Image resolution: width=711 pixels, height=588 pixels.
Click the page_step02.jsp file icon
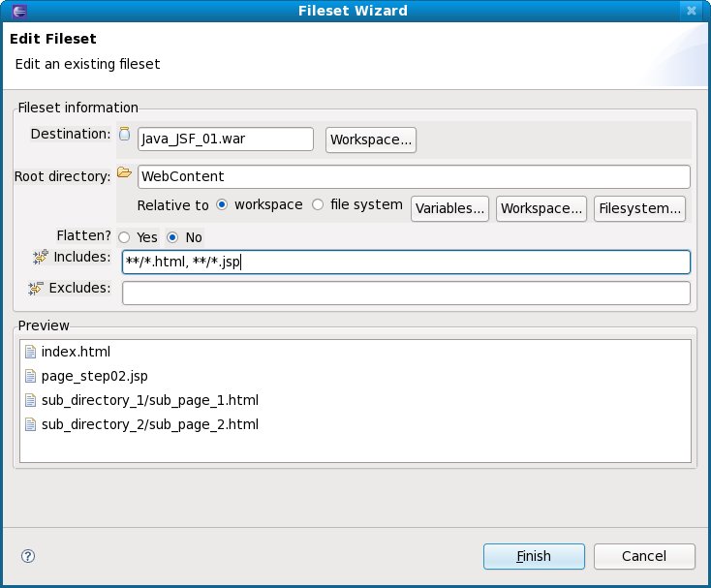pos(30,376)
